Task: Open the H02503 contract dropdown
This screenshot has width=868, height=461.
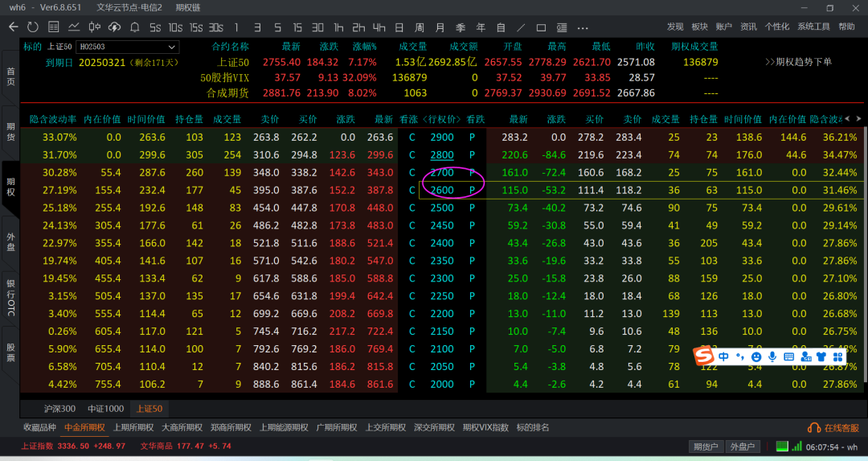Action: [127, 47]
